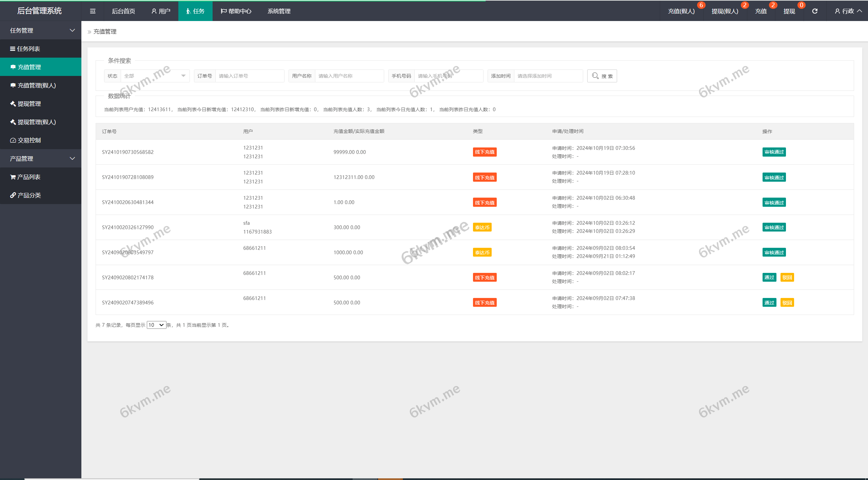Collapse the 产品管理 sidebar group
Image resolution: width=868 pixels, height=480 pixels.
coord(40,159)
